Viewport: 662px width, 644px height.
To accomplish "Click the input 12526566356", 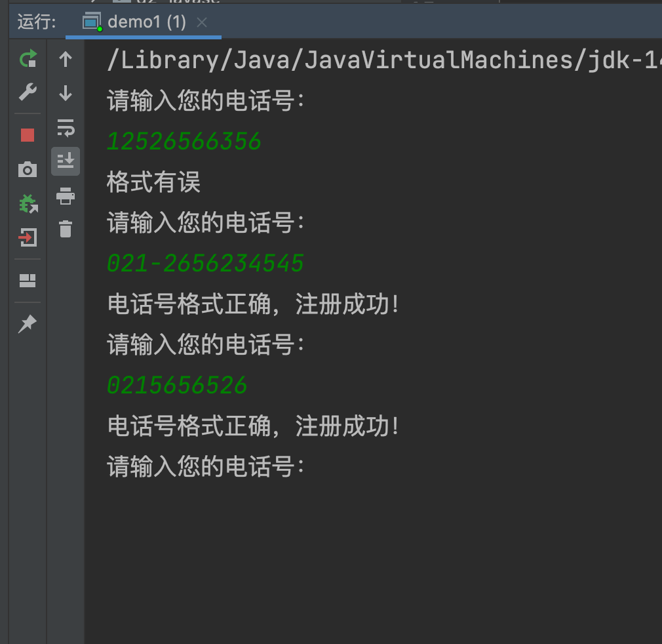I will [x=184, y=141].
